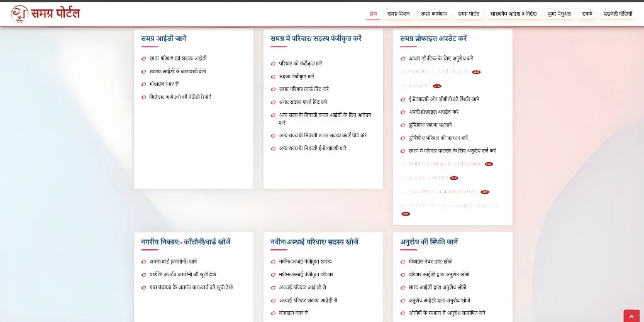Screen dimensions: 644x322
Task: Click अनुरोध की स्थिति जानें card heading
Action: click(x=429, y=242)
